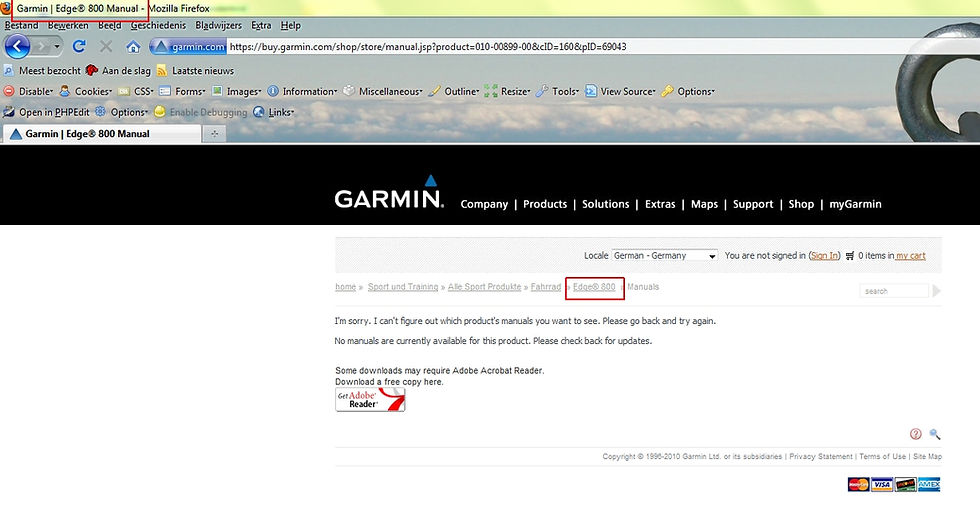
Task: Click the red help question mark icon
Action: pyautogui.click(x=916, y=434)
